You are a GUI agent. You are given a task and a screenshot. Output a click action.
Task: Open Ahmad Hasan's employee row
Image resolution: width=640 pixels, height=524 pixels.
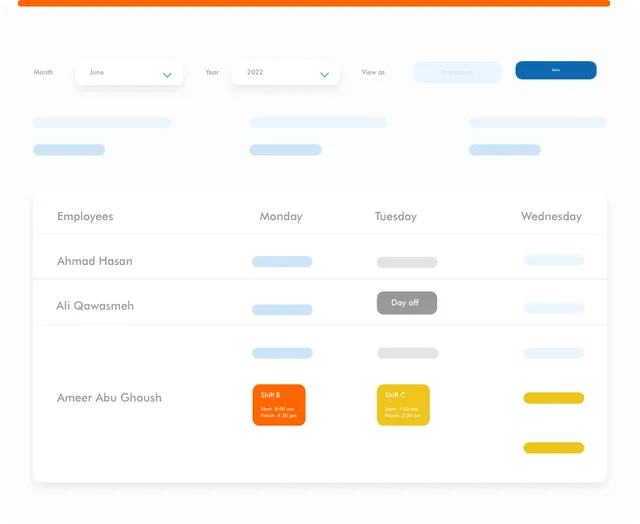pyautogui.click(x=95, y=261)
